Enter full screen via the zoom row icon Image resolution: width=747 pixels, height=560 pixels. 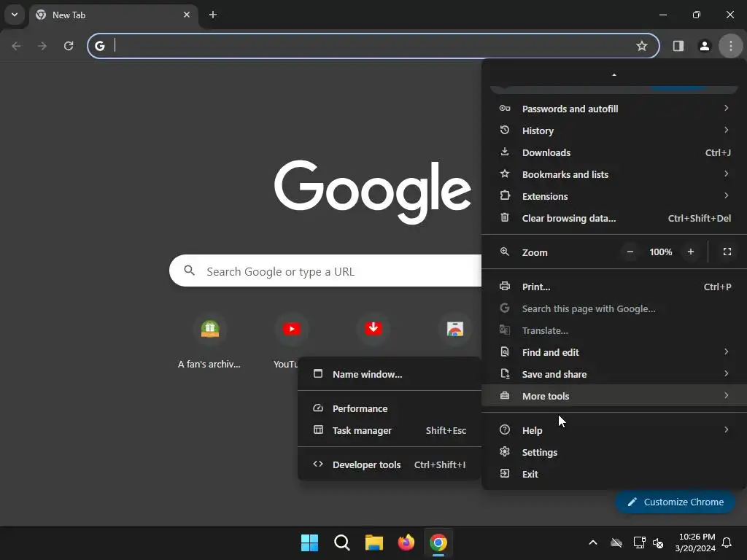pos(727,252)
